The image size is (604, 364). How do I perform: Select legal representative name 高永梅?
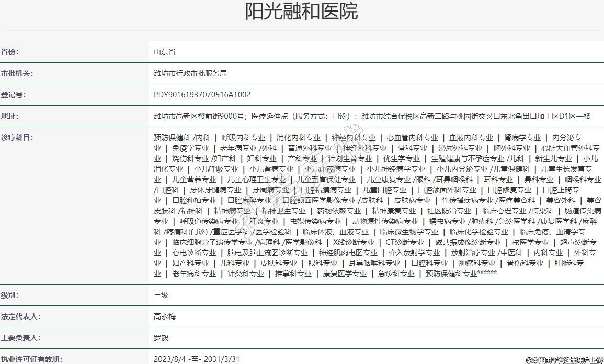tap(164, 317)
